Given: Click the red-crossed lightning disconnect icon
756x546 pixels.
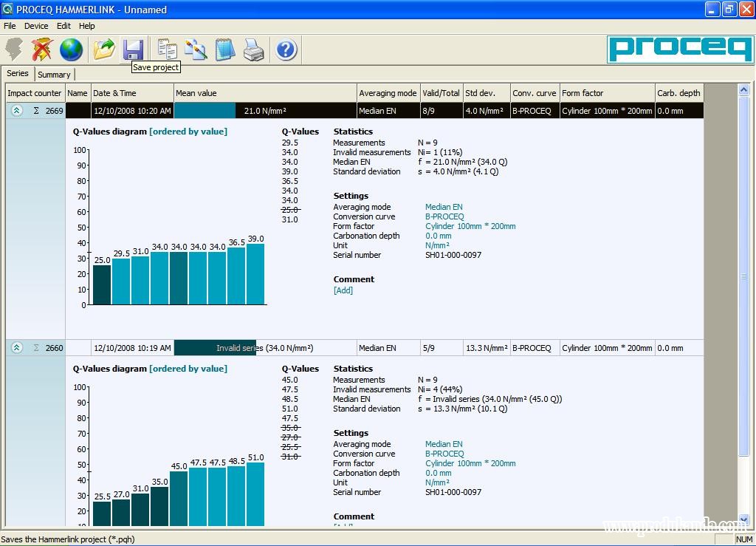Looking at the screenshot, I should click(x=42, y=50).
